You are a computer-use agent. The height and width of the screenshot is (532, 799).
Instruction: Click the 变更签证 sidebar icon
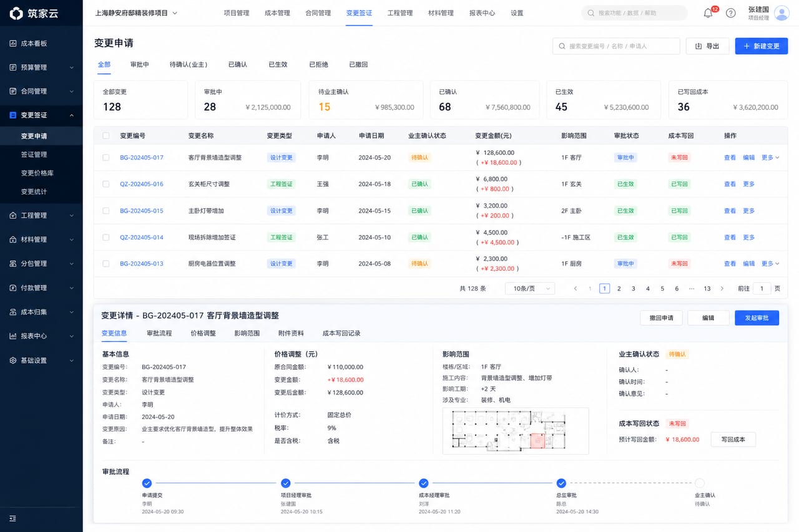13,115
